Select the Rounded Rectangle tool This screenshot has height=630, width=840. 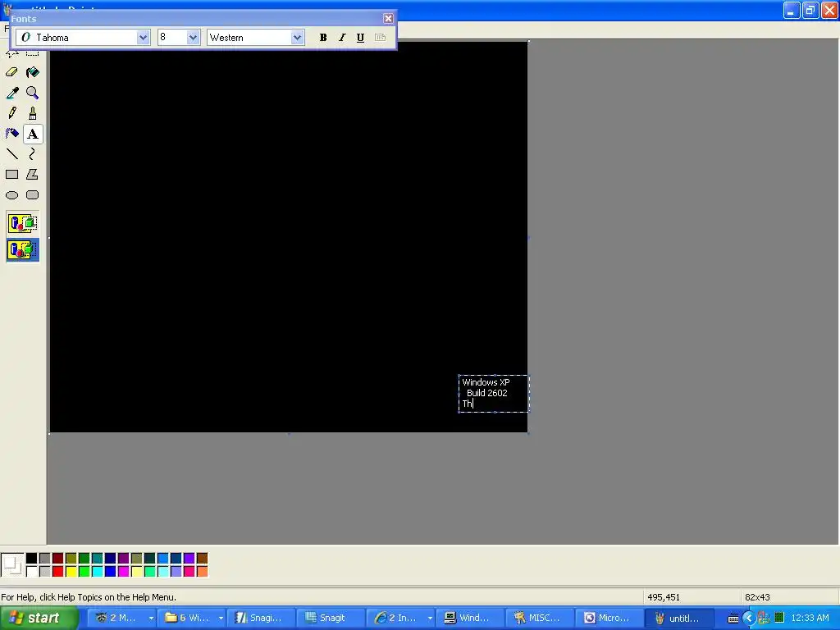click(32, 195)
